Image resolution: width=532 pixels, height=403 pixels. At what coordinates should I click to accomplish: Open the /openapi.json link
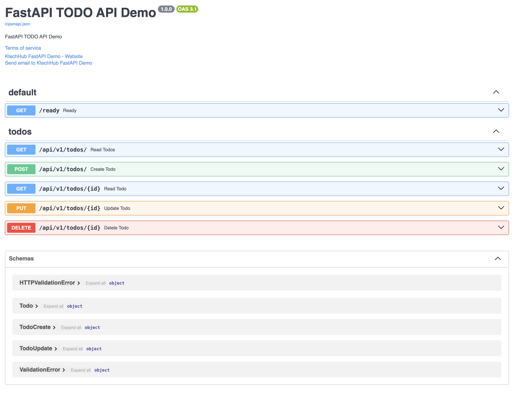pos(18,24)
